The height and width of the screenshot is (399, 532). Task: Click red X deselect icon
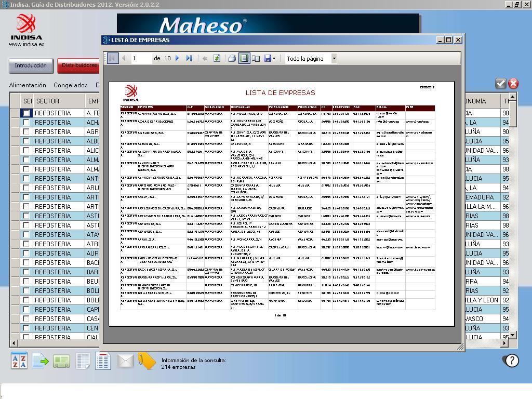513,84
